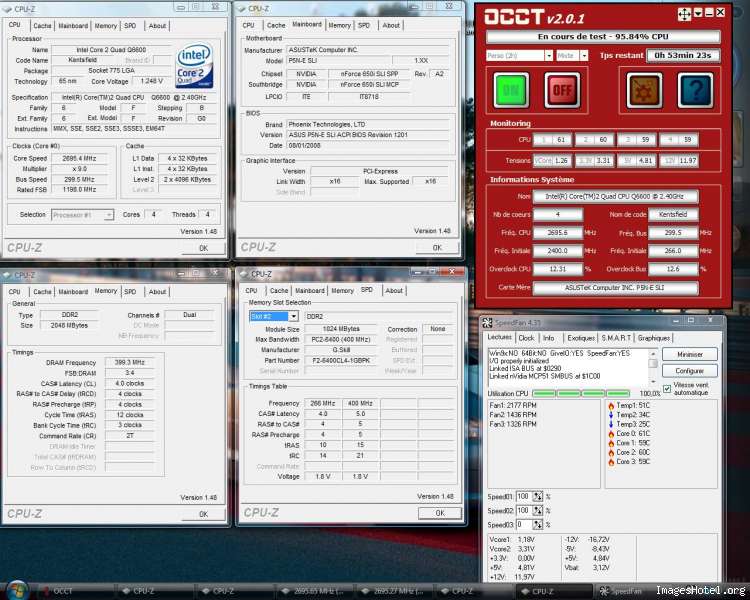The height and width of the screenshot is (600, 750).
Task: Click OK in the CPU-Z Mainboard window
Action: [437, 248]
